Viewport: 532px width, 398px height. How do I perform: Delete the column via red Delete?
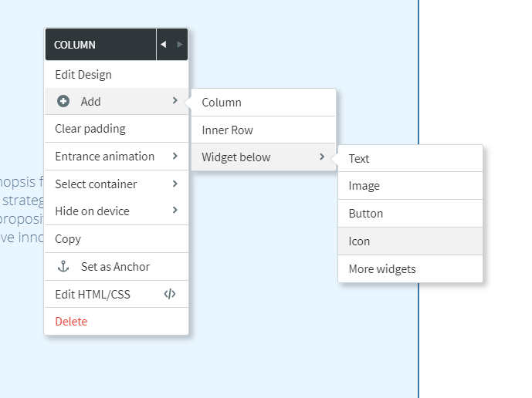(x=71, y=322)
